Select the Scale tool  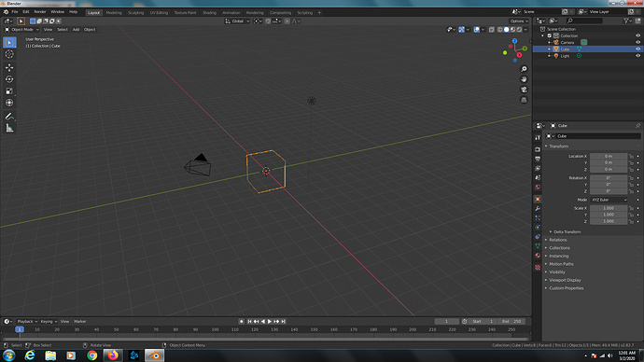click(x=9, y=91)
